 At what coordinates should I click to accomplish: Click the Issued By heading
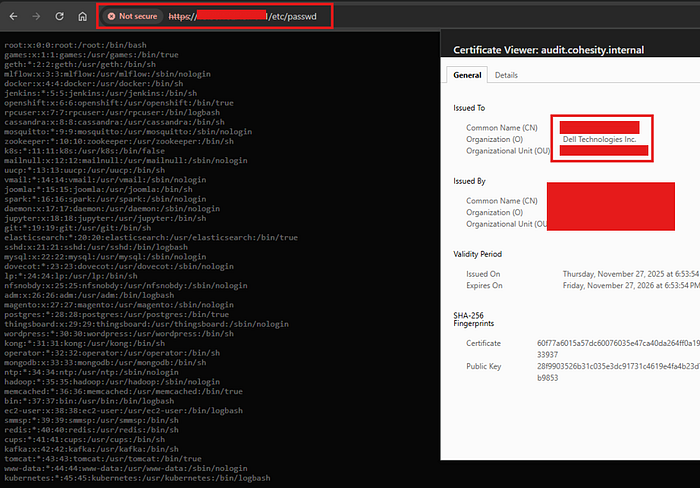pyautogui.click(x=469, y=181)
